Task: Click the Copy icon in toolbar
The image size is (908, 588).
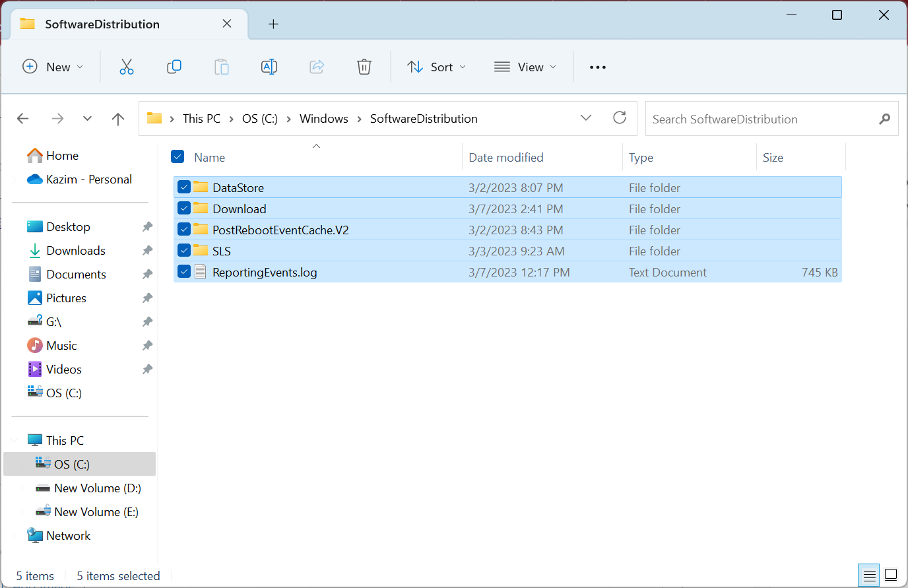Action: (x=174, y=67)
